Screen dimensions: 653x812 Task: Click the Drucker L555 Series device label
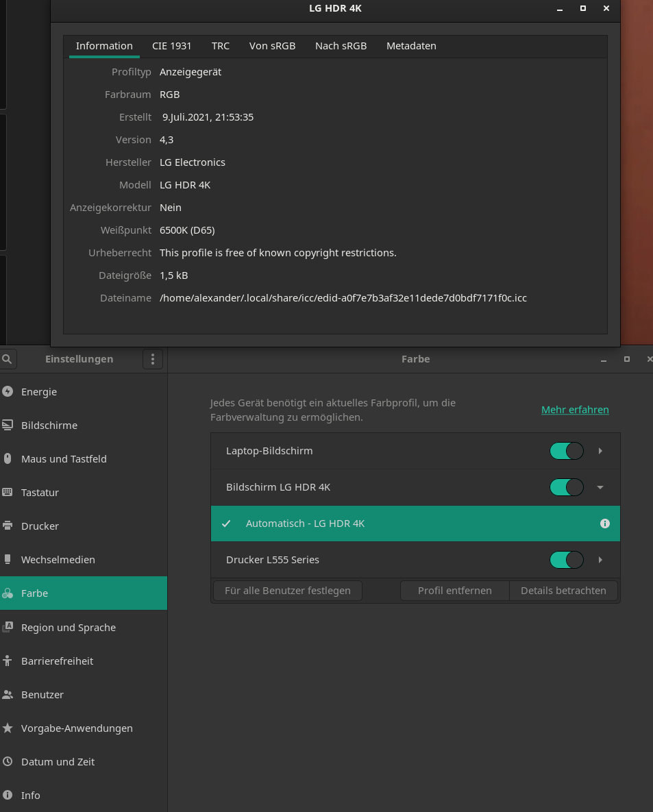[x=273, y=560]
